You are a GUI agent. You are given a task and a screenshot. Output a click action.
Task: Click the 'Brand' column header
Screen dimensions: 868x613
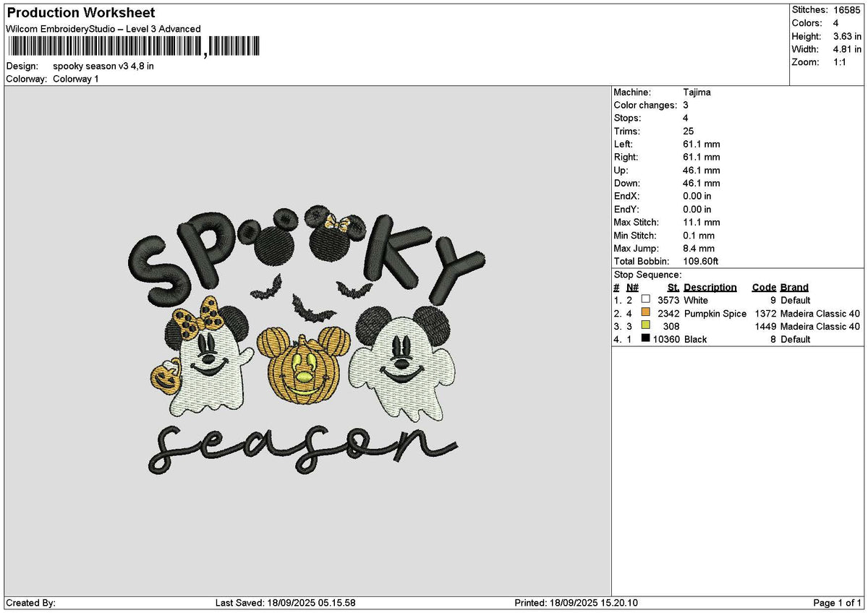[794, 288]
